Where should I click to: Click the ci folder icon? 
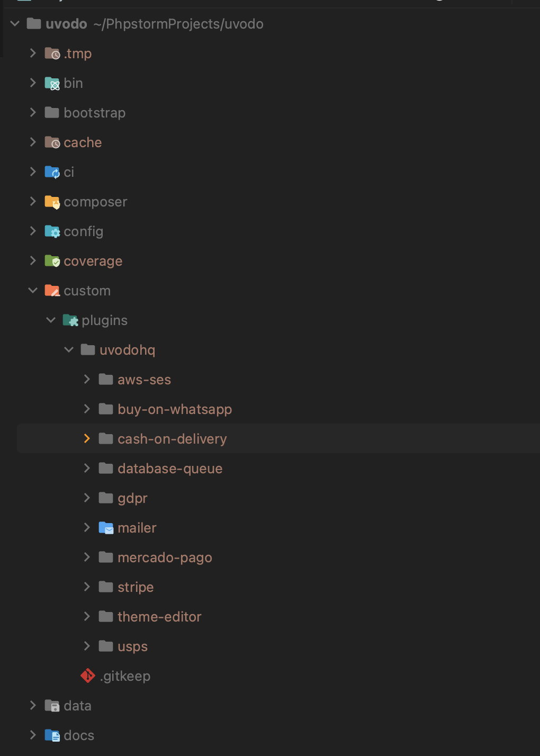click(x=52, y=172)
